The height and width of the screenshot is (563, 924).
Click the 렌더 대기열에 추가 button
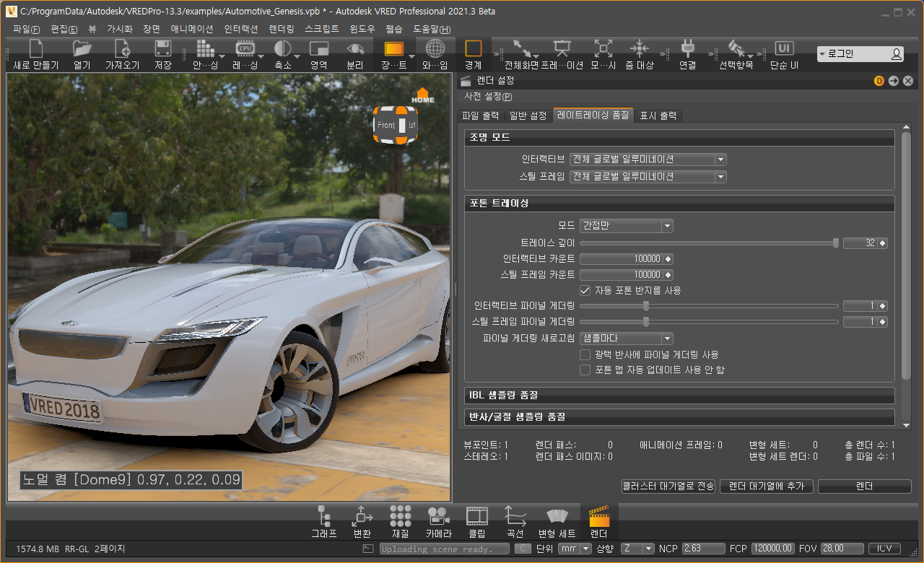click(x=767, y=486)
